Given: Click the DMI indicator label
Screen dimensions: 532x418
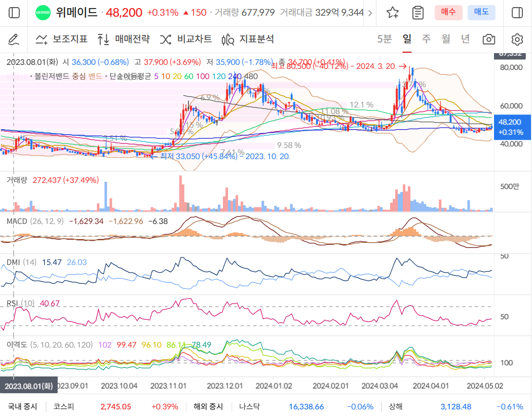Looking at the screenshot, I should 13,262.
